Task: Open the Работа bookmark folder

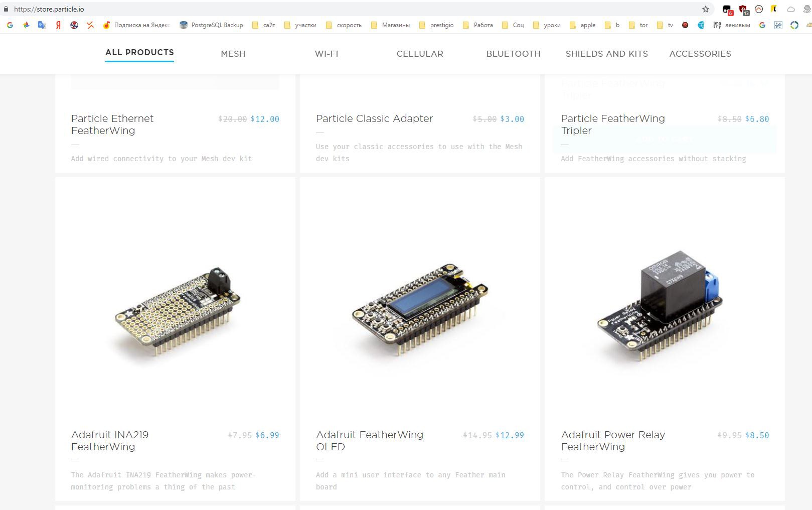Action: pyautogui.click(x=478, y=25)
